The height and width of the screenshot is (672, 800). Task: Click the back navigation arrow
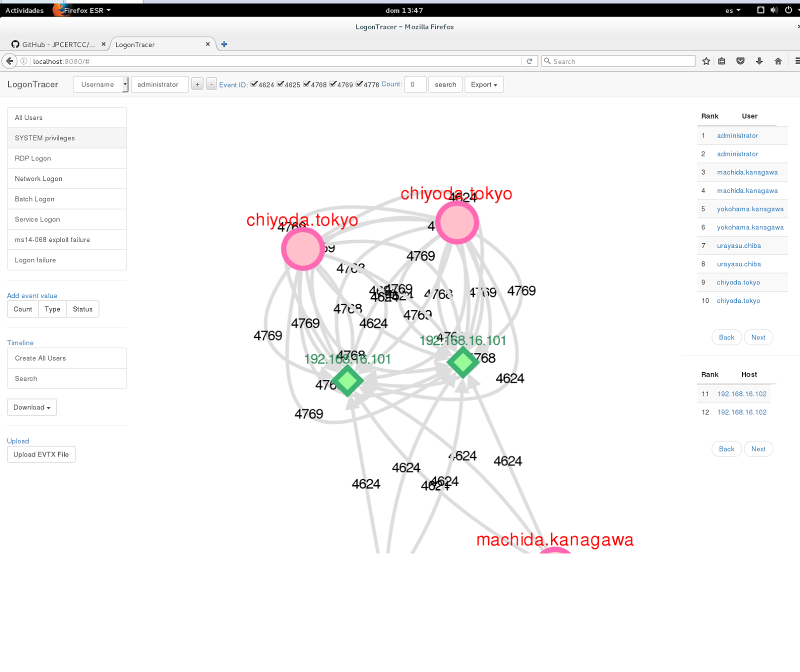click(x=9, y=61)
